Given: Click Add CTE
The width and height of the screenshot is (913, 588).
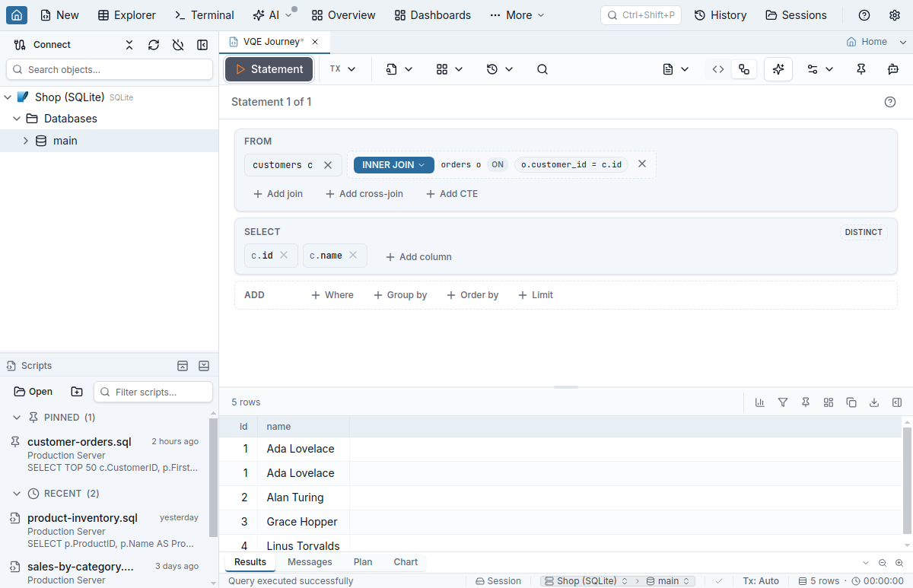Looking at the screenshot, I should (x=452, y=194).
